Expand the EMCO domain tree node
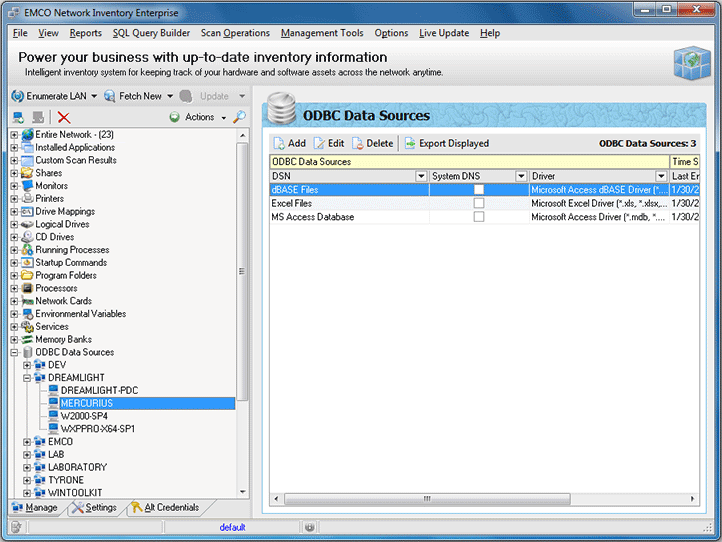The width and height of the screenshot is (722, 542). 27,441
